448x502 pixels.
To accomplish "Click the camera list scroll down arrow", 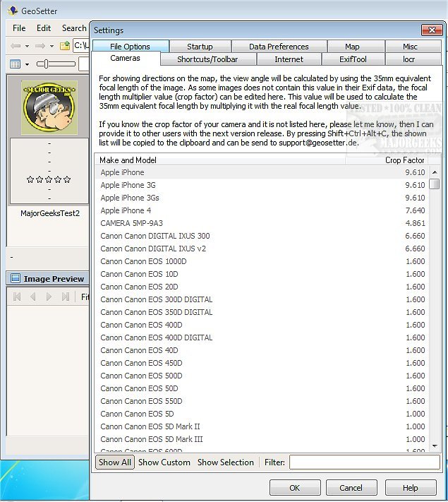I will 435,446.
